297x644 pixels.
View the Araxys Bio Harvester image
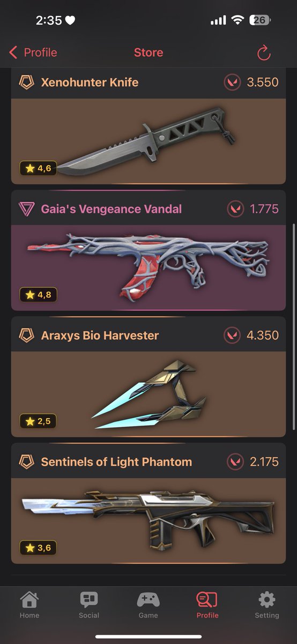point(148,394)
